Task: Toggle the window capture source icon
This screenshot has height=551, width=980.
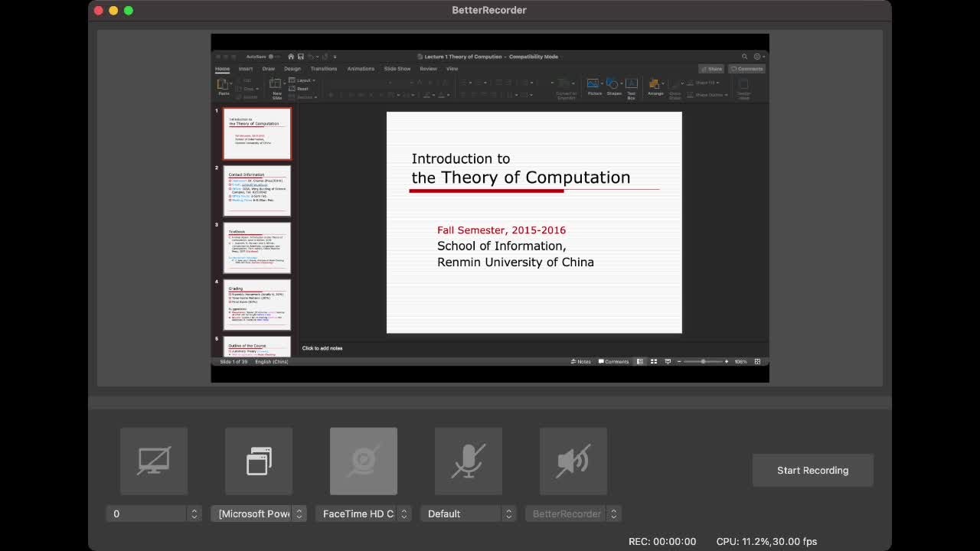Action: 259,461
